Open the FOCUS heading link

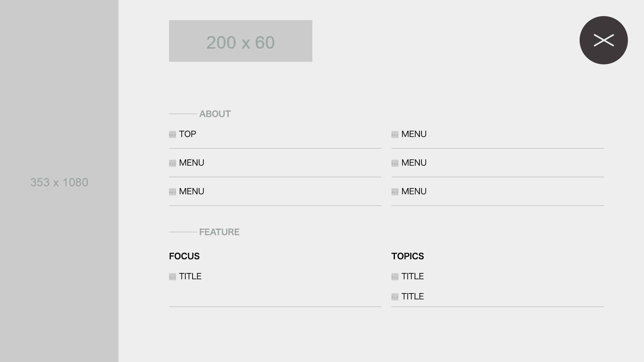pyautogui.click(x=184, y=256)
